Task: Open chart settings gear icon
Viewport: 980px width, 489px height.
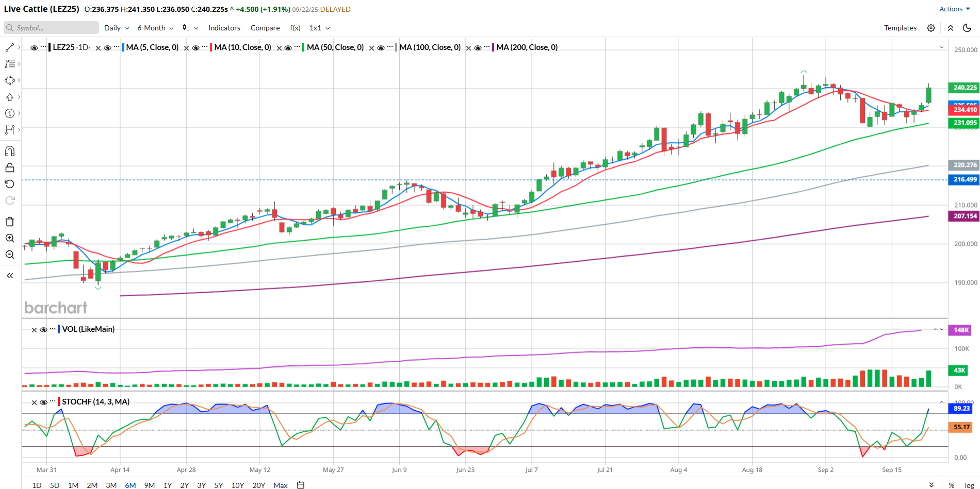Action: pyautogui.click(x=931, y=28)
